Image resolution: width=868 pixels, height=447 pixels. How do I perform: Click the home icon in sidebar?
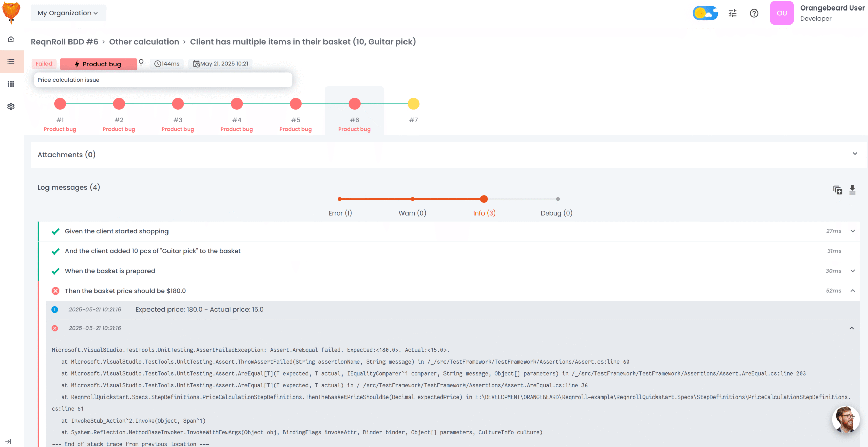point(11,39)
